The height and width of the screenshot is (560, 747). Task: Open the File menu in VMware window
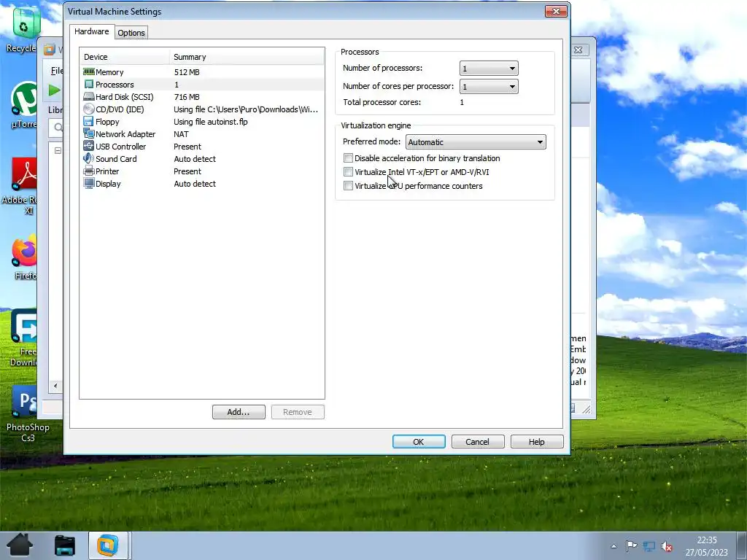tap(57, 71)
